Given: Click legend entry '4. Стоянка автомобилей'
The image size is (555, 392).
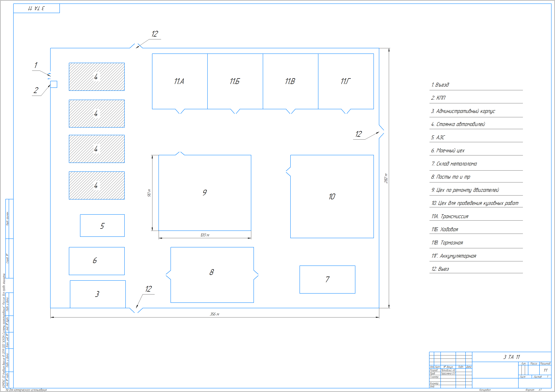Looking at the screenshot, I should [458, 124].
